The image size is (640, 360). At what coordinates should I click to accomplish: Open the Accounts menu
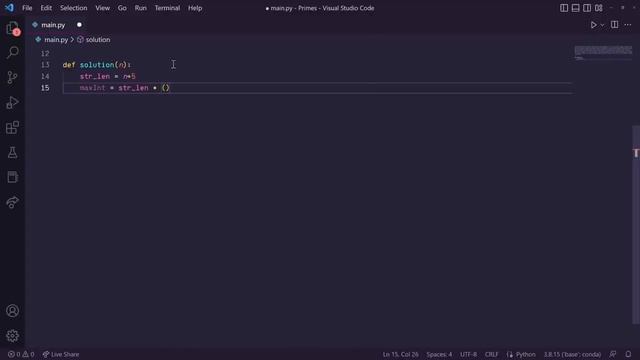[x=13, y=311]
